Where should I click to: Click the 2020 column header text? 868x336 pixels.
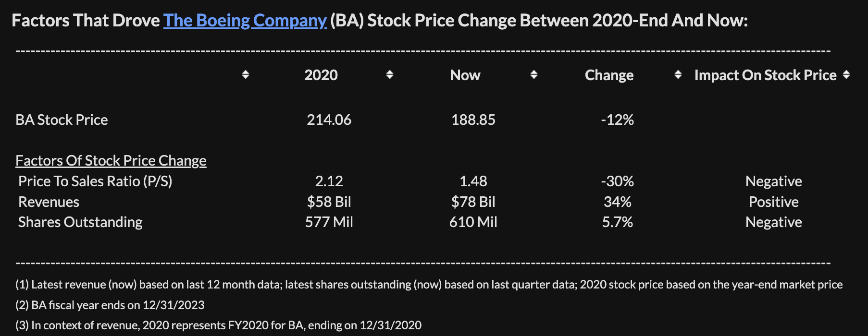coord(321,75)
